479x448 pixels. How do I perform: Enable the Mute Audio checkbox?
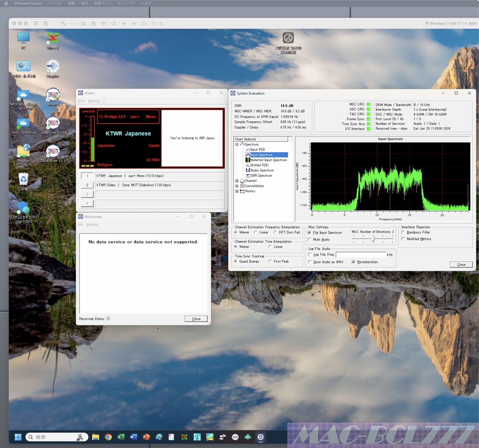click(x=310, y=240)
